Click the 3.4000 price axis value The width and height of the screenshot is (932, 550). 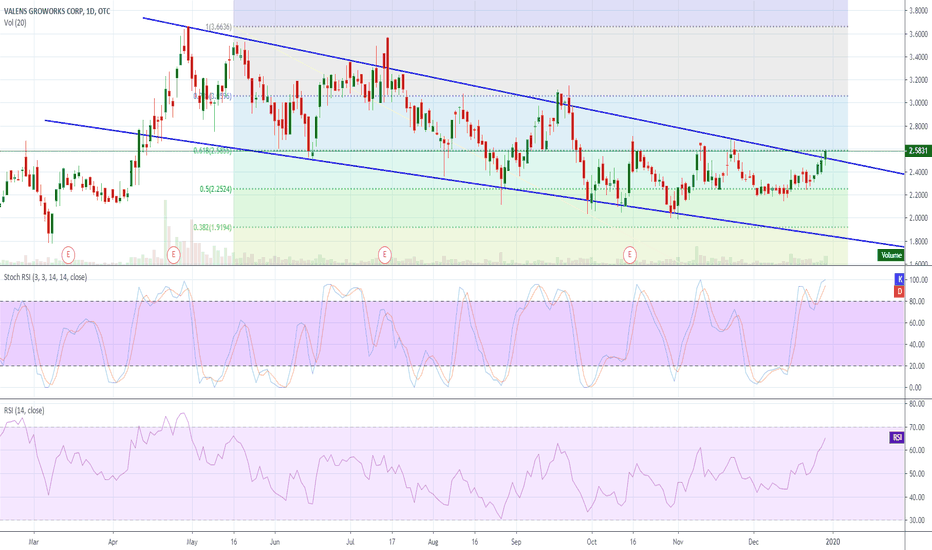[x=918, y=57]
